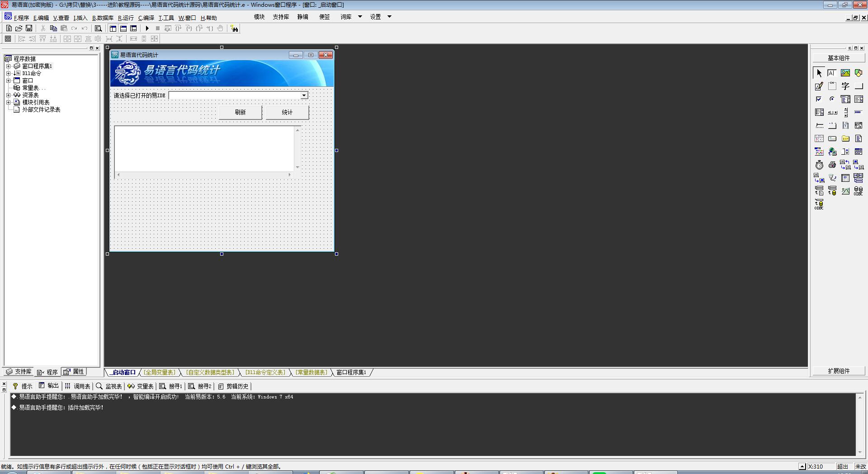The image size is (868, 474).
Task: Expand the 模块引用表 tree node
Action: [8, 102]
